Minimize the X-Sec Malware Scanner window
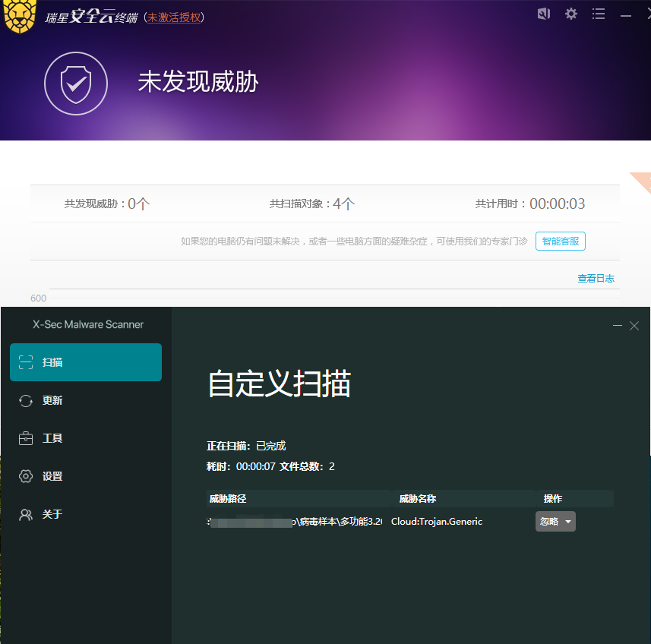Image resolution: width=651 pixels, height=644 pixels. click(618, 326)
